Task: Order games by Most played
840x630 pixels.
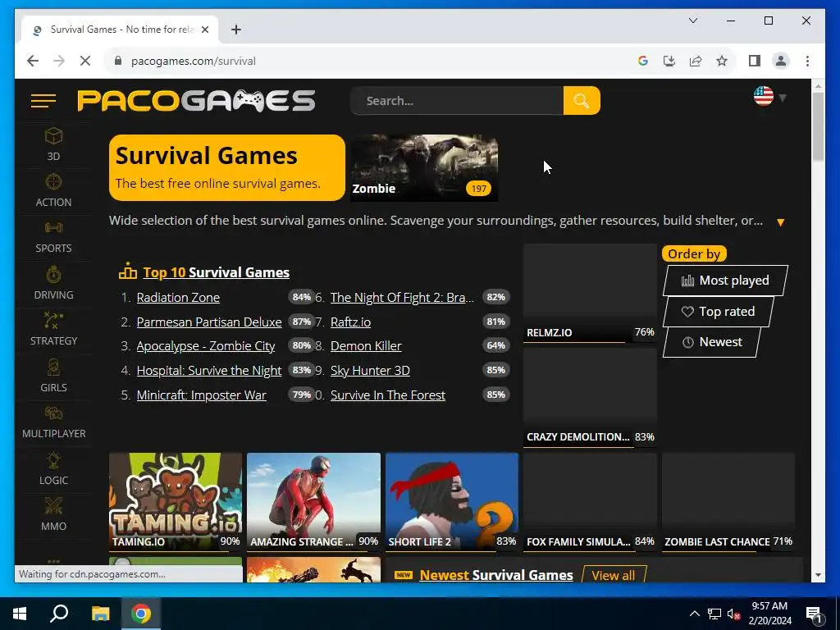Action: (x=725, y=281)
